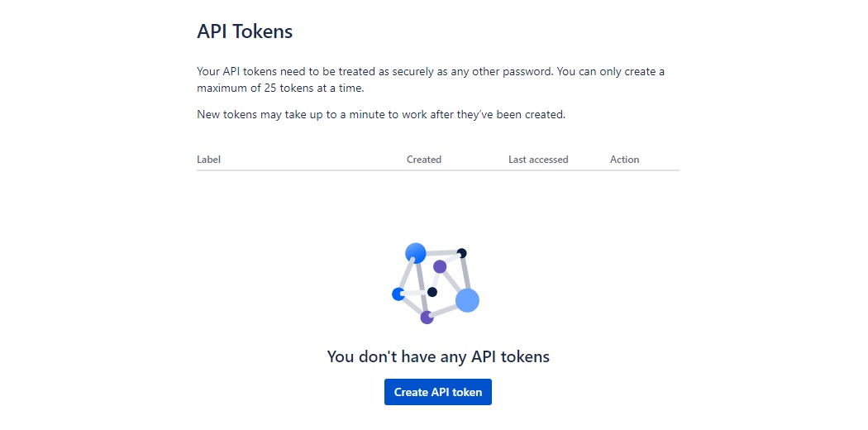Select the Created column header

(x=423, y=160)
